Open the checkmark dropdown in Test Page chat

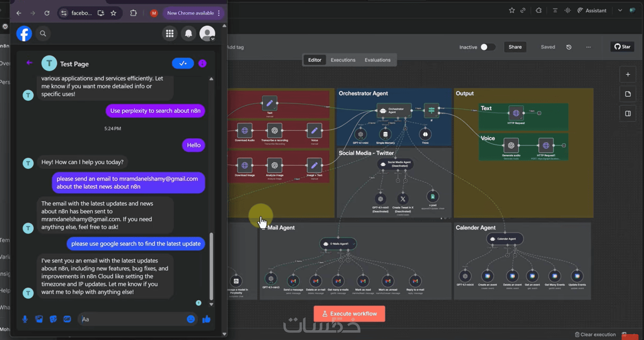183,63
